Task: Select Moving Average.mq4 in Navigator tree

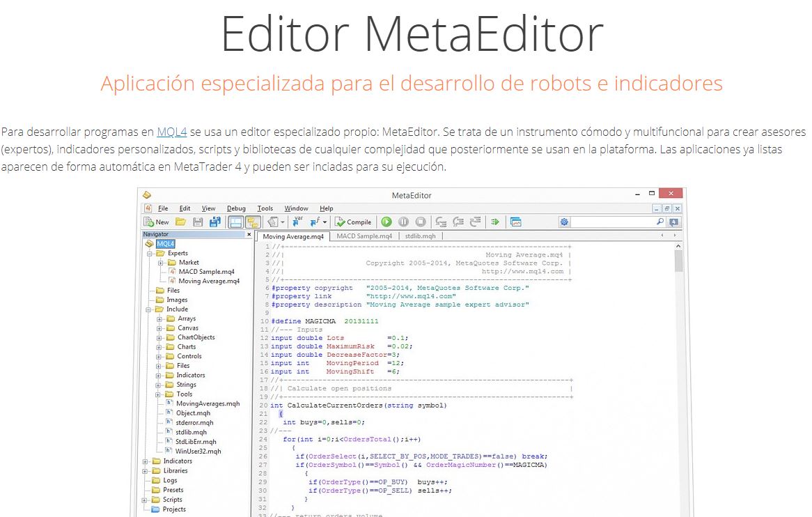Action: tap(209, 281)
